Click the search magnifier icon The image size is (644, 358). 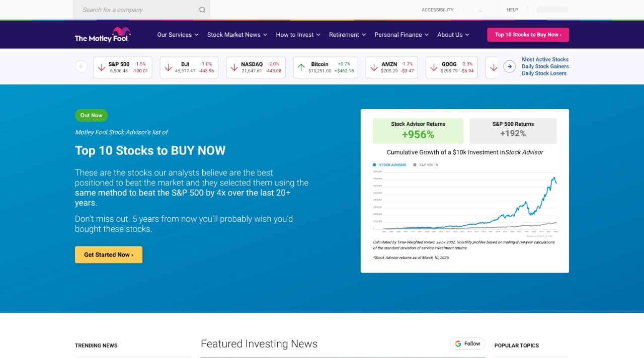(x=202, y=10)
